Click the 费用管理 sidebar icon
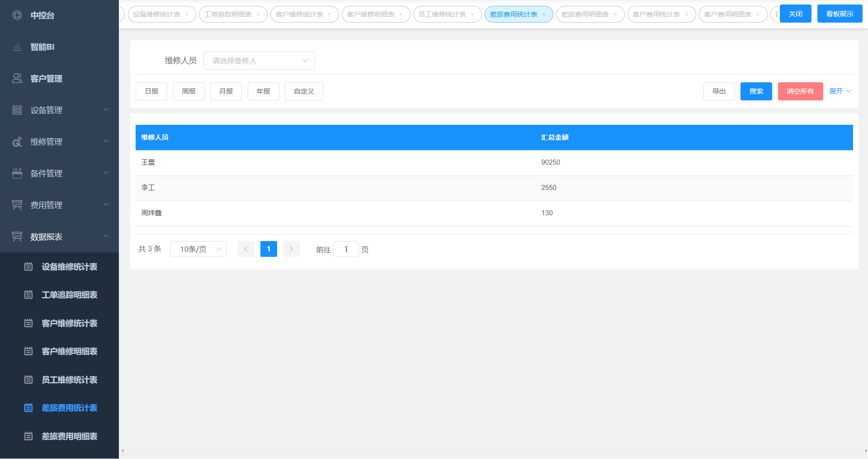The height and width of the screenshot is (459, 868). point(17,205)
